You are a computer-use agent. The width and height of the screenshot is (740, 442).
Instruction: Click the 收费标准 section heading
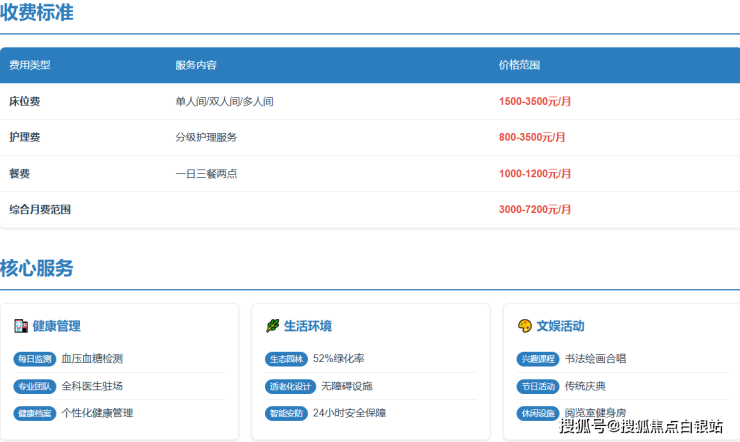point(37,13)
